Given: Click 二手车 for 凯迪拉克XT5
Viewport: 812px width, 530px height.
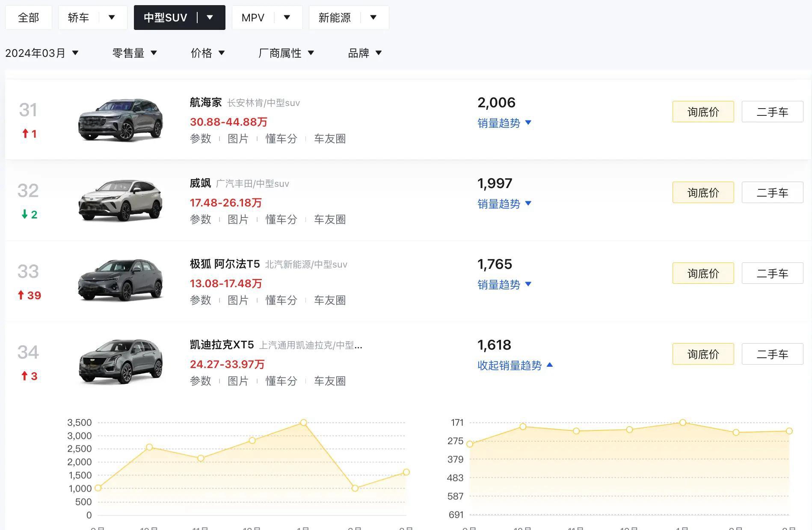Looking at the screenshot, I should [x=773, y=354].
